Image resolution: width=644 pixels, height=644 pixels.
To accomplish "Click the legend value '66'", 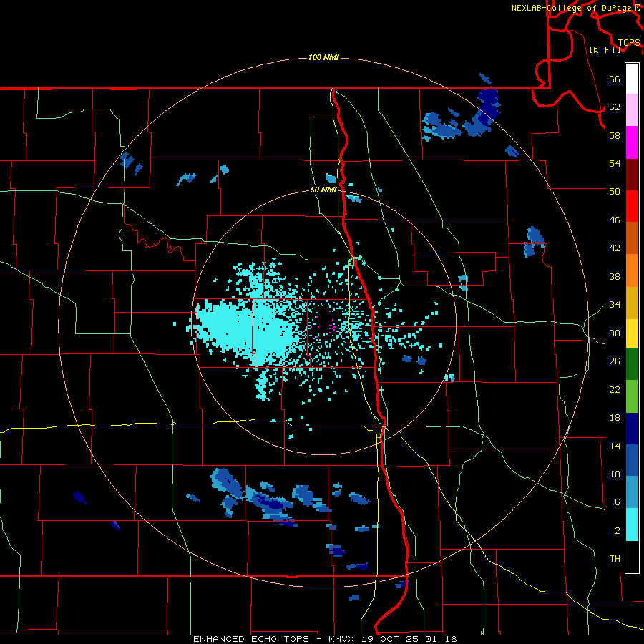I will coord(615,79).
